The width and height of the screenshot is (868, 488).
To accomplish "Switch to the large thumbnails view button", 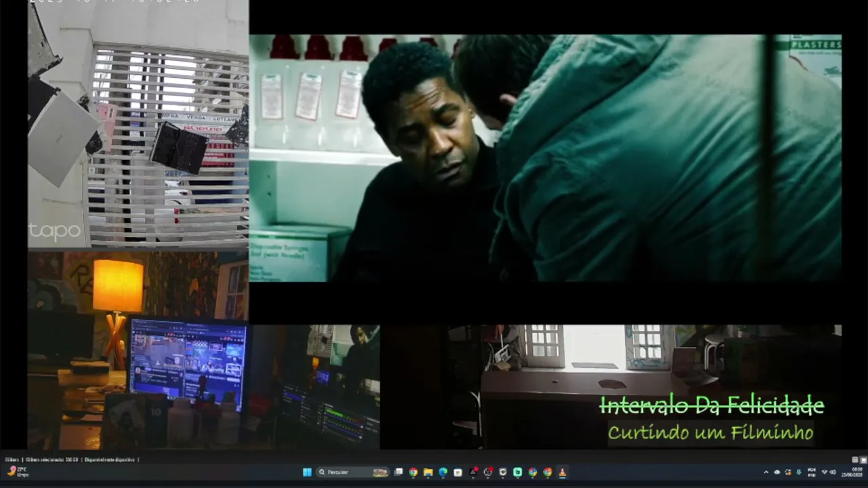I will pyautogui.click(x=863, y=460).
